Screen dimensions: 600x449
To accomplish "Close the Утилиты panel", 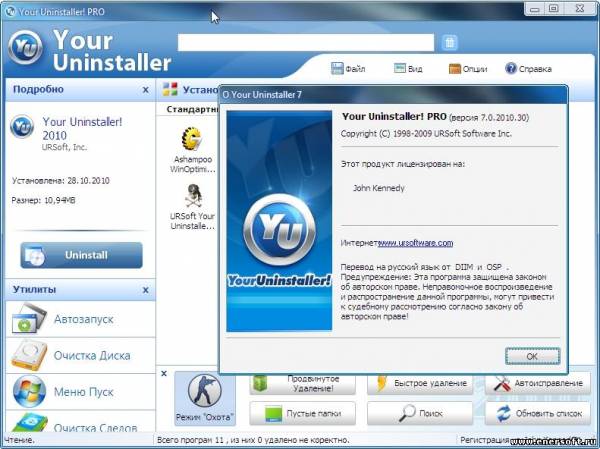I will (x=145, y=290).
